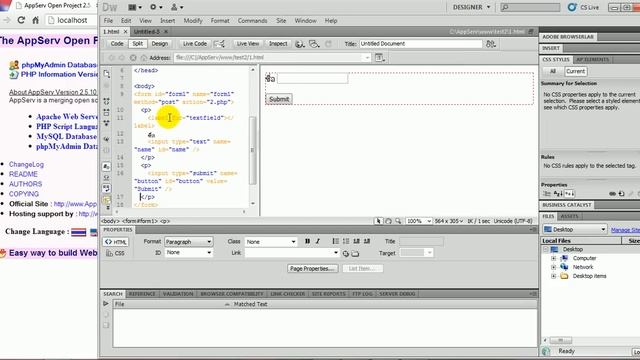640x360 pixels.
Task: Open the Modify menu
Action: click(193, 21)
